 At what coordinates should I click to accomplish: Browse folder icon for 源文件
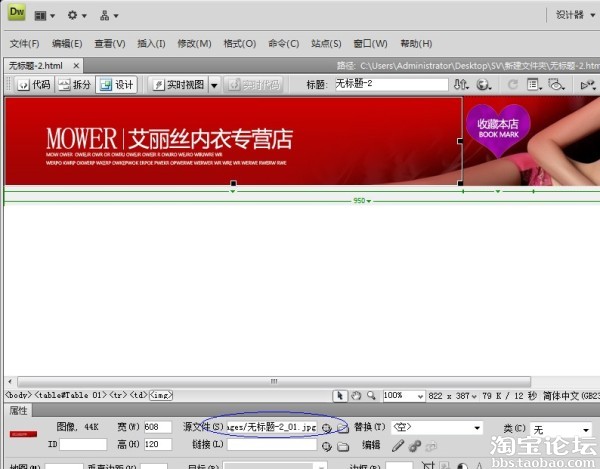click(343, 428)
